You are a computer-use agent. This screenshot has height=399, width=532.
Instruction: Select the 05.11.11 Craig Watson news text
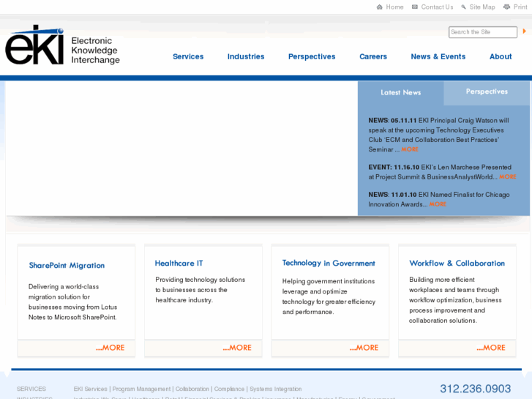(x=438, y=135)
